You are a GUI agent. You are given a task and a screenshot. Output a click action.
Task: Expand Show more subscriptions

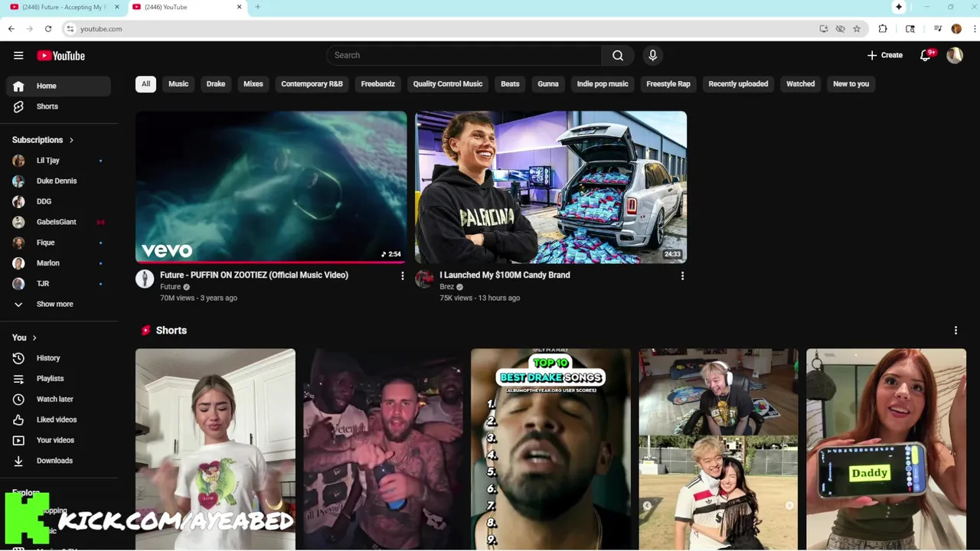pyautogui.click(x=58, y=304)
